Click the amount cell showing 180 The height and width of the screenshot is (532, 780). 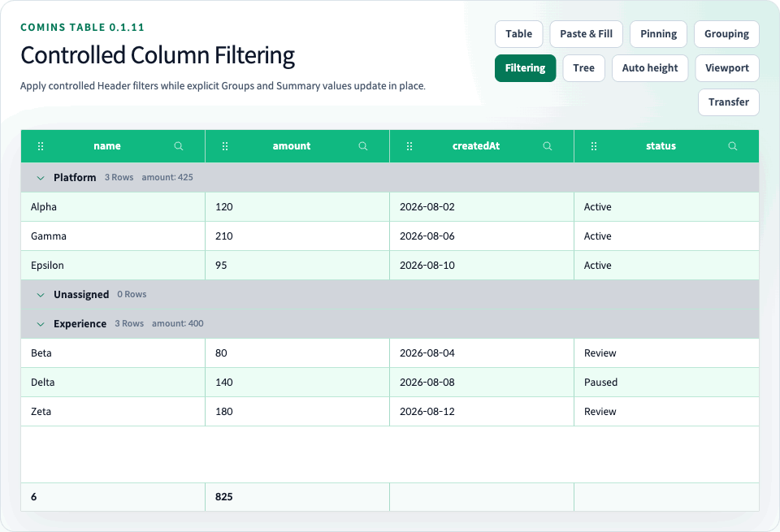click(x=297, y=412)
